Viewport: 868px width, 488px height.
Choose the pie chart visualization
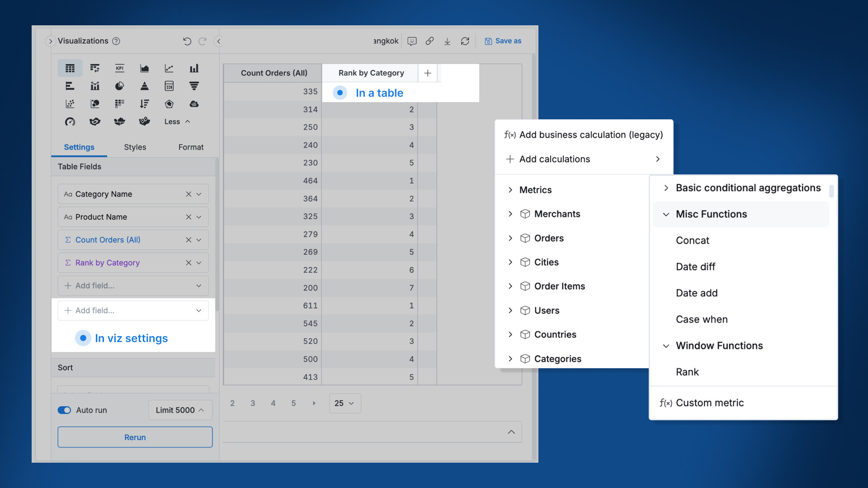click(119, 86)
